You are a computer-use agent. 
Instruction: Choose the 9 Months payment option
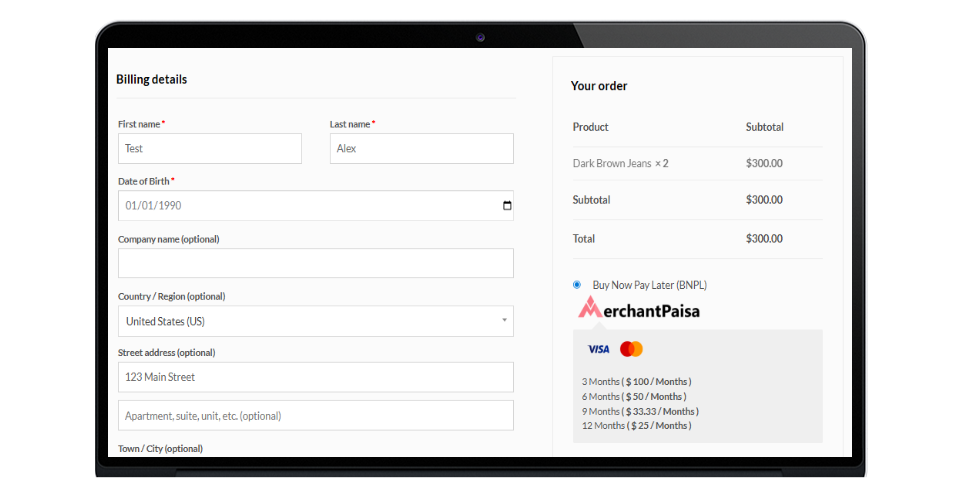640,411
